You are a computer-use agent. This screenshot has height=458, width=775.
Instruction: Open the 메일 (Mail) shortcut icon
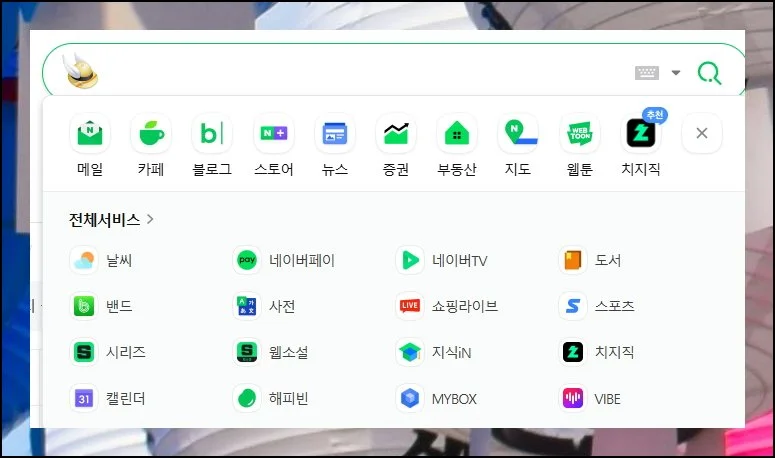[x=90, y=133]
